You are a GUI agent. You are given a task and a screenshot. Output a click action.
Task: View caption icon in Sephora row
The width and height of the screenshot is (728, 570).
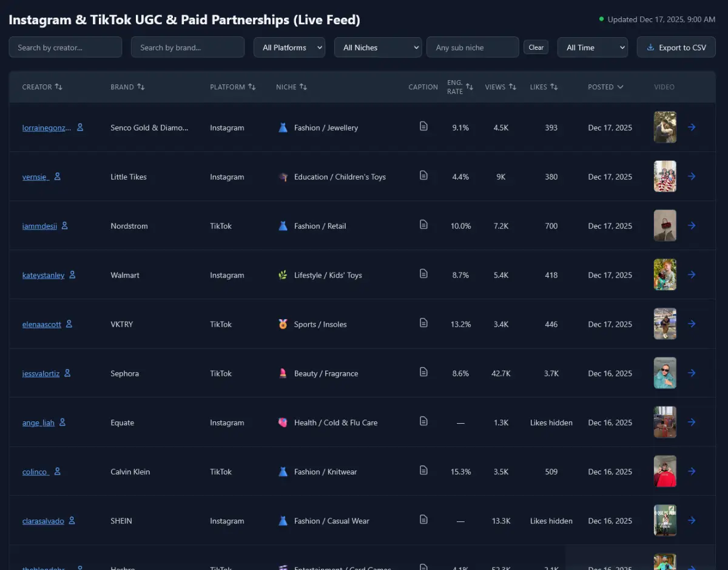point(423,372)
